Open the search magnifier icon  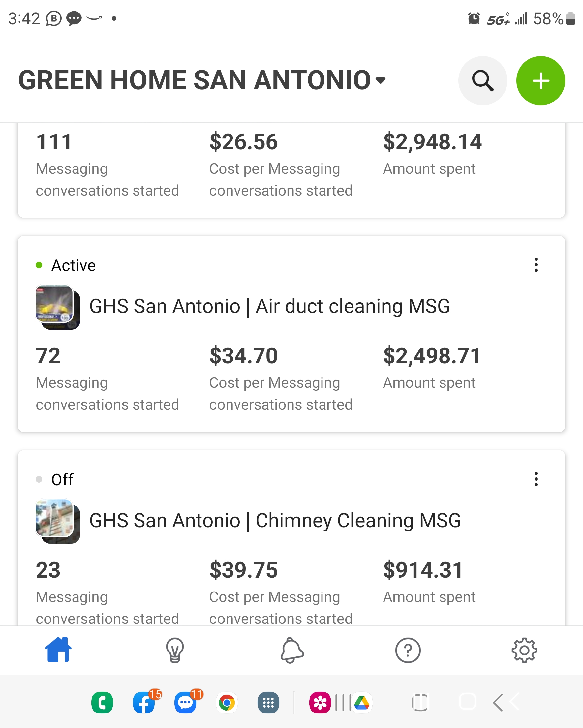[483, 81]
